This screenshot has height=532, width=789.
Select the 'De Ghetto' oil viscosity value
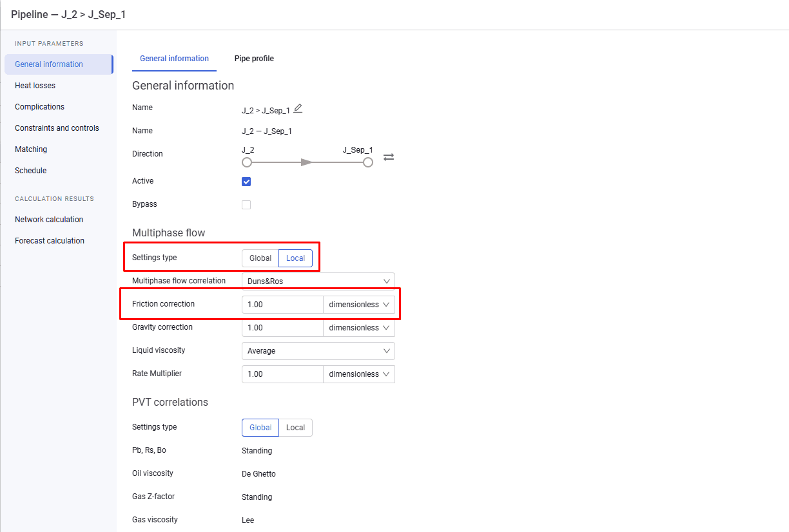(258, 474)
